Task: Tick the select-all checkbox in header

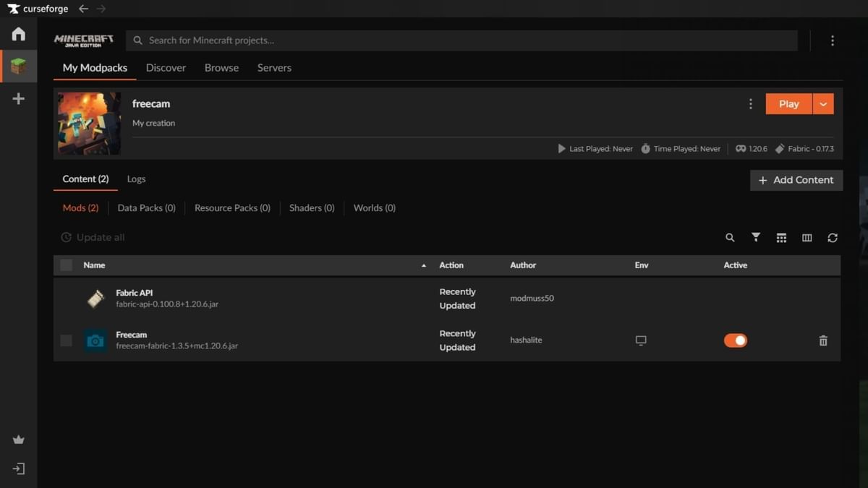Action: click(x=67, y=265)
